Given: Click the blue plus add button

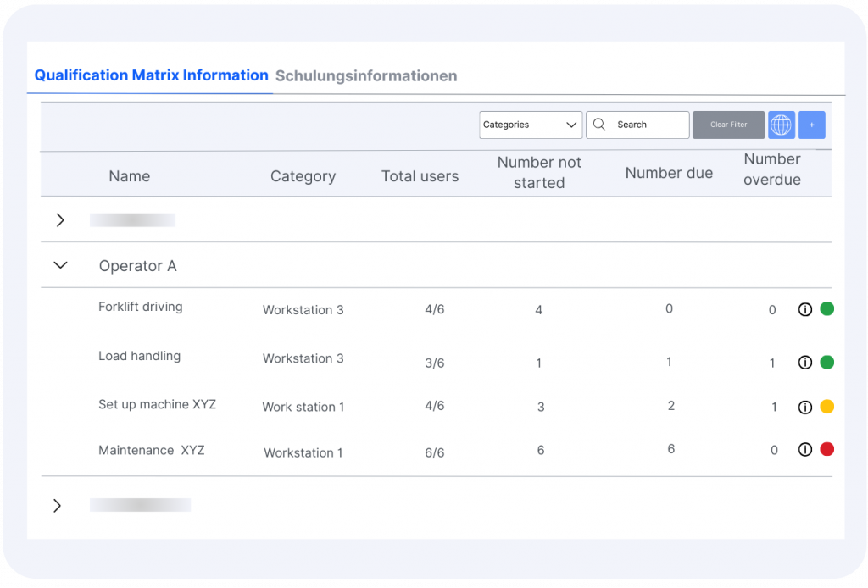Looking at the screenshot, I should [811, 125].
